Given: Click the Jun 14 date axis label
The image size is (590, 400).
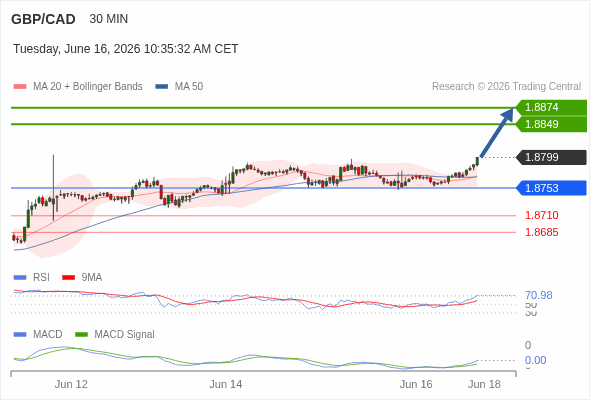Looking at the screenshot, I should 226,384.
